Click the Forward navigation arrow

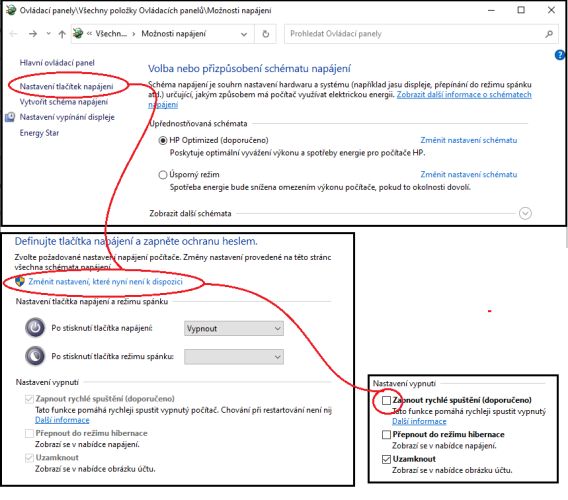tap(33, 34)
